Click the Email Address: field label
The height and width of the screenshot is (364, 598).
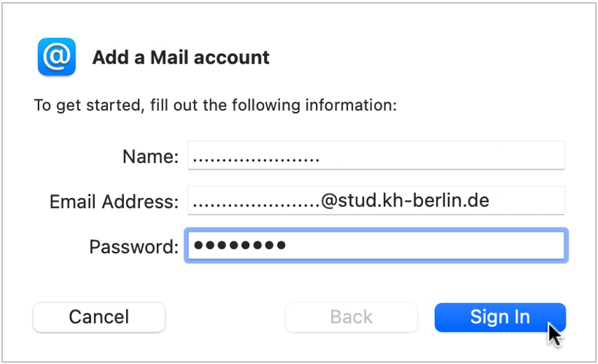(114, 201)
